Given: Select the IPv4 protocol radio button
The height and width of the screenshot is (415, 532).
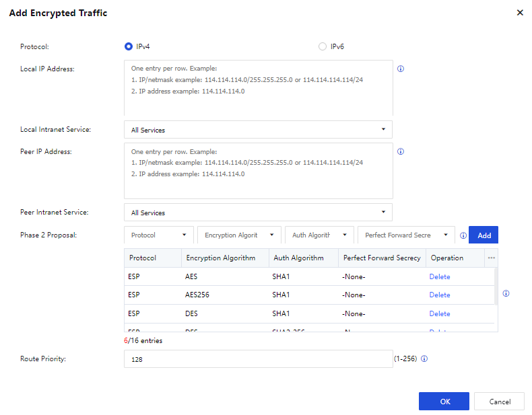Looking at the screenshot, I should [129, 46].
